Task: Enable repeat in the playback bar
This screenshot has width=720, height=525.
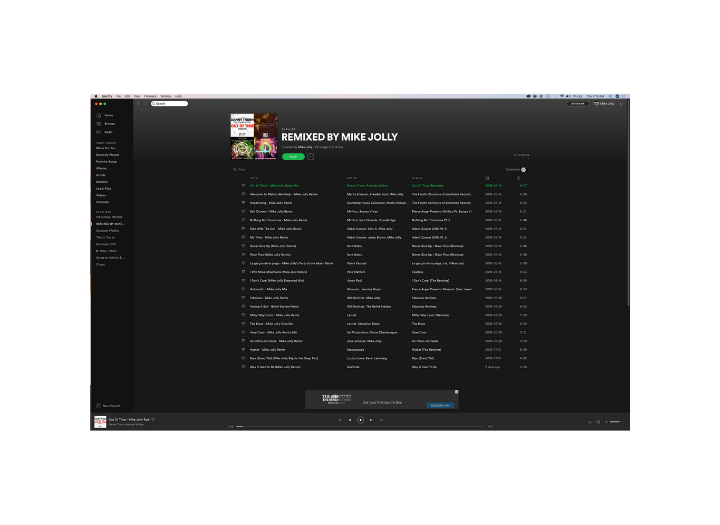Action: [x=382, y=420]
